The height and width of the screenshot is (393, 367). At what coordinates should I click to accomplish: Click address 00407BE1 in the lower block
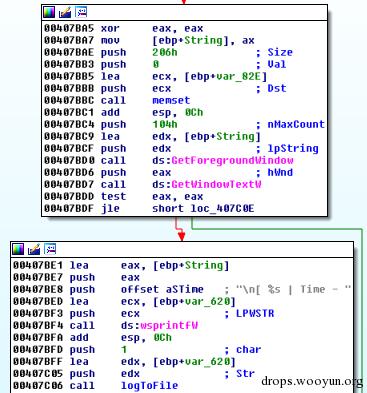[x=38, y=265]
